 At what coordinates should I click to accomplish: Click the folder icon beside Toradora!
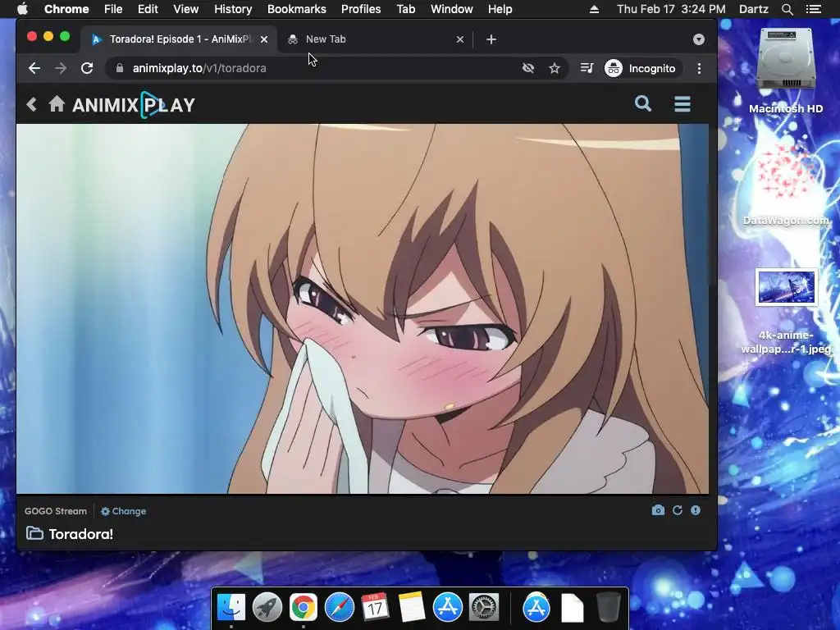tap(34, 533)
